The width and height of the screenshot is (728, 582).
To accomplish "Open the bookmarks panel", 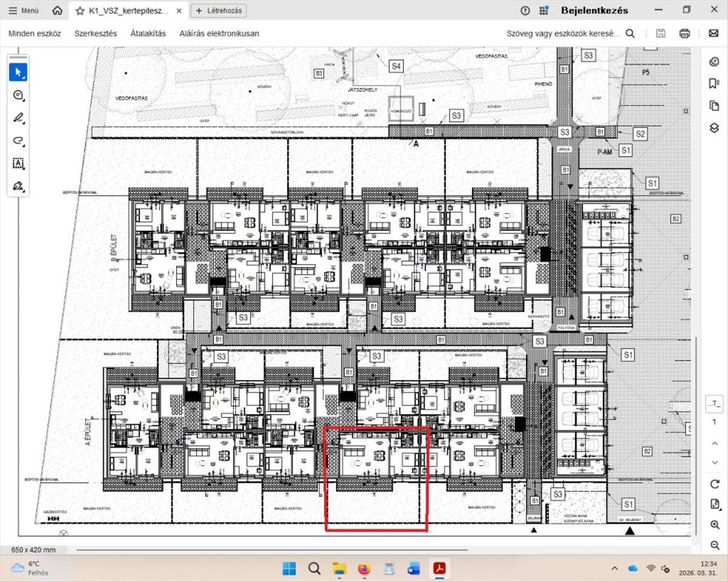I will pyautogui.click(x=714, y=83).
